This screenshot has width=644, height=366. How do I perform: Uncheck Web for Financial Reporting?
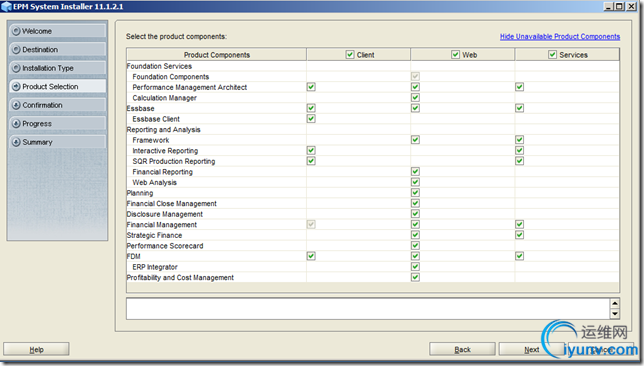pos(415,171)
